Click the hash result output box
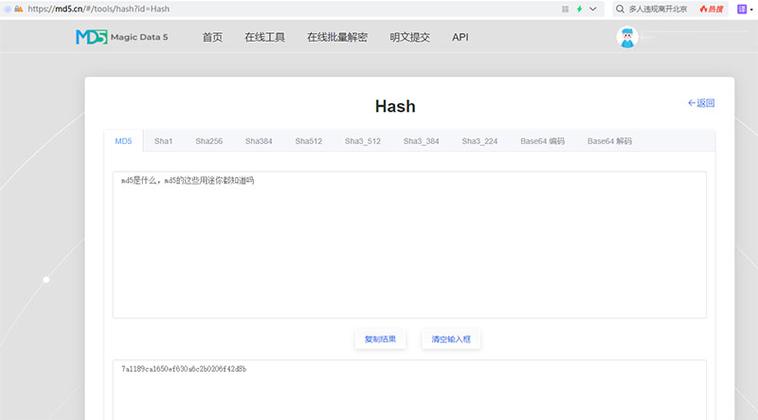 coord(409,390)
